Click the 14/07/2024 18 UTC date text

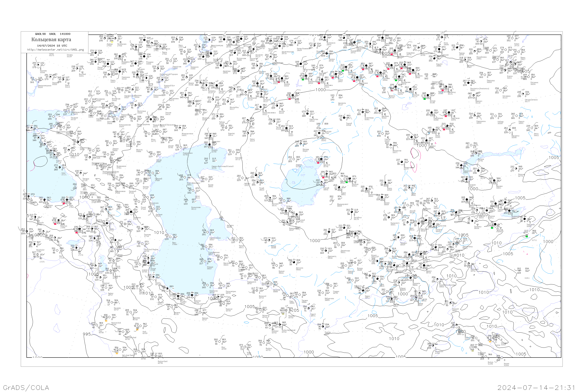52,46
